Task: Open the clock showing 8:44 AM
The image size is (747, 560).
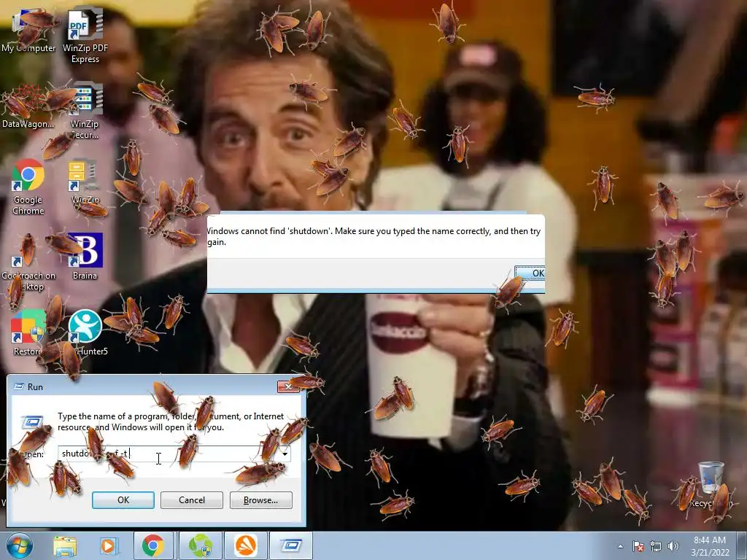Action: point(710,546)
